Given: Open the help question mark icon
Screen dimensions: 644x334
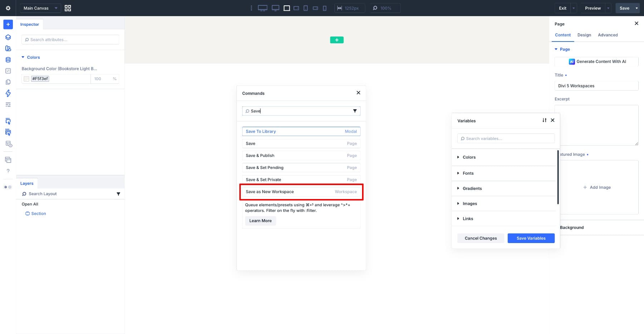Looking at the screenshot, I should [x=8, y=171].
